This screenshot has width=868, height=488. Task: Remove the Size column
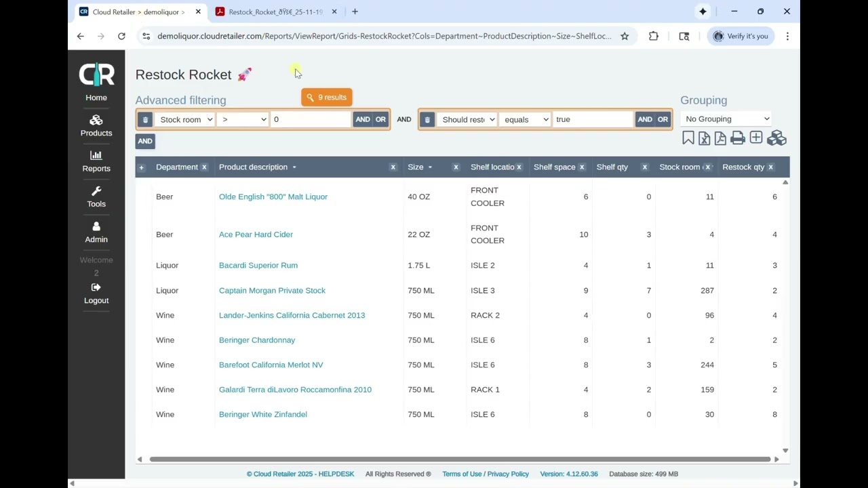click(456, 167)
